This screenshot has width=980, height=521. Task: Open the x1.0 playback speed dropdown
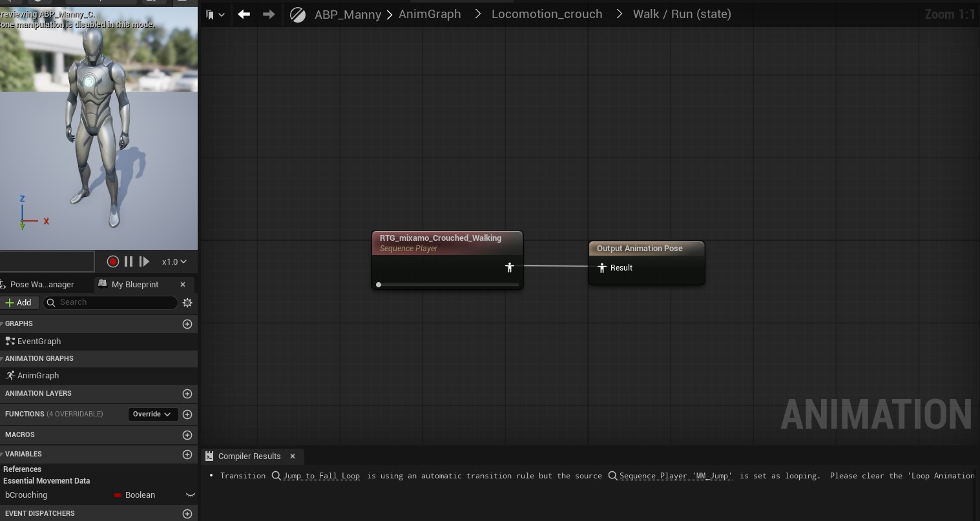coord(174,261)
